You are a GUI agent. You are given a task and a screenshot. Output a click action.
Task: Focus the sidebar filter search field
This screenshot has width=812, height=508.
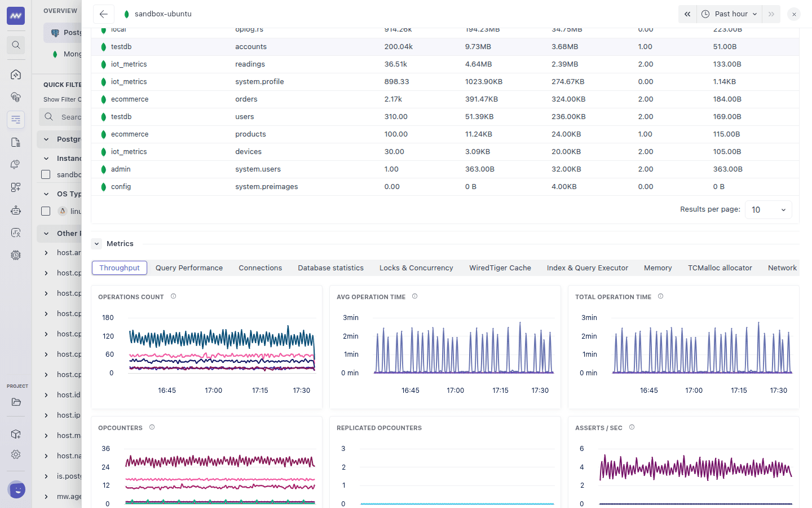60,117
